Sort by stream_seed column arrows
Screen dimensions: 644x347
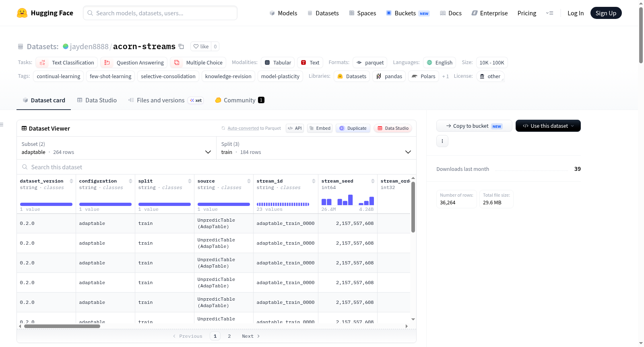(373, 181)
